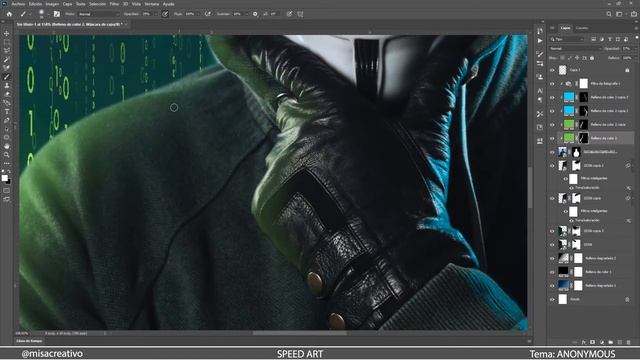The image size is (640, 360).
Task: Click the Share icon at top right
Action: (634, 14)
